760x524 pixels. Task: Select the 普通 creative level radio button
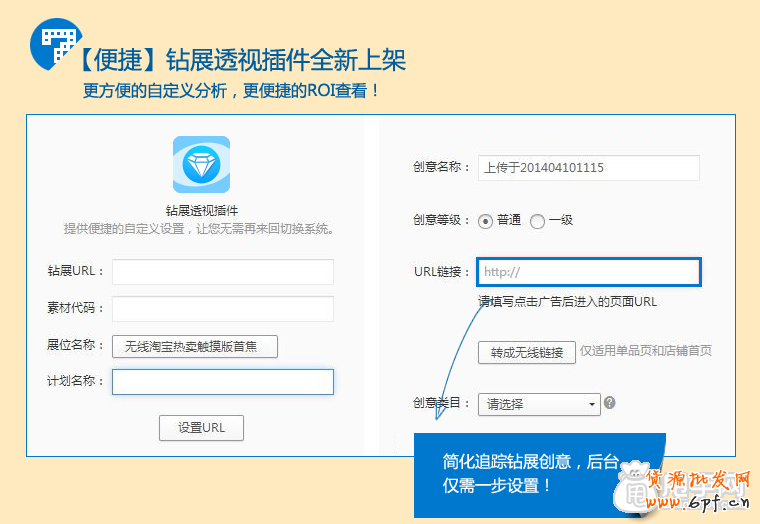pos(485,222)
